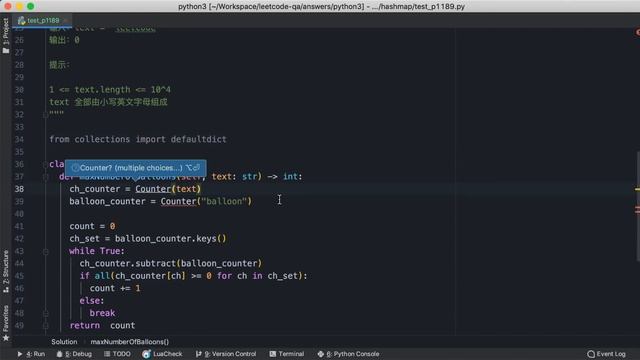Click the underlined Counter on line 39

coord(178,201)
